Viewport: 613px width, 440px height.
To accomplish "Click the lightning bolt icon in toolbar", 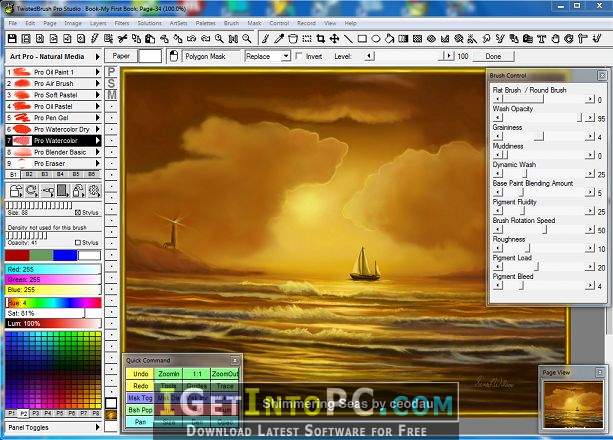I will pos(95,39).
